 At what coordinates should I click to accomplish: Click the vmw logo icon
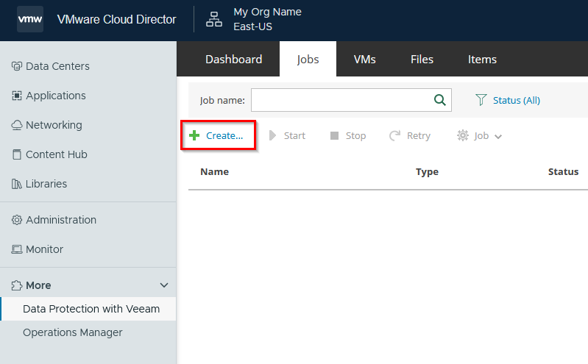click(30, 19)
